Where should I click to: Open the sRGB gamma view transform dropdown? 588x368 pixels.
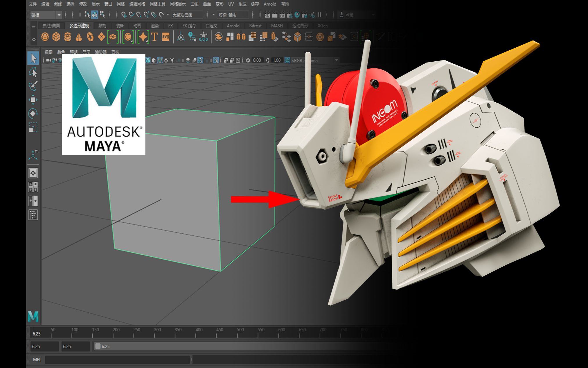pos(315,60)
